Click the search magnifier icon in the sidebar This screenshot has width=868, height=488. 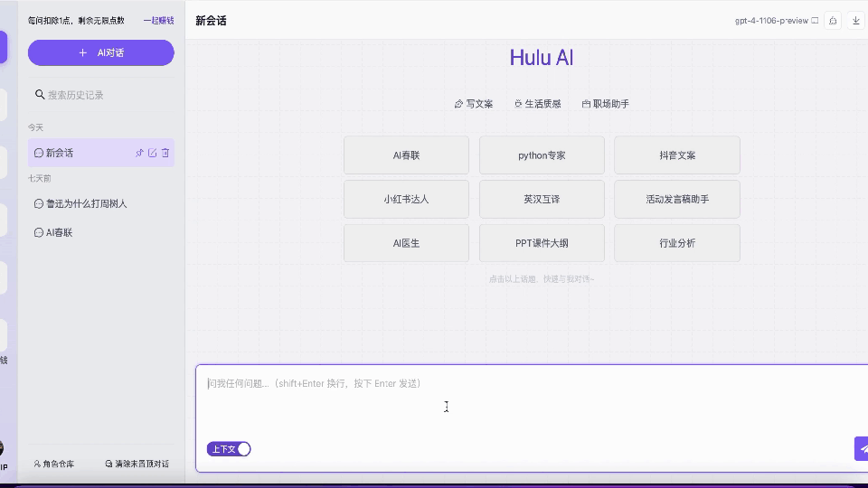(x=40, y=95)
